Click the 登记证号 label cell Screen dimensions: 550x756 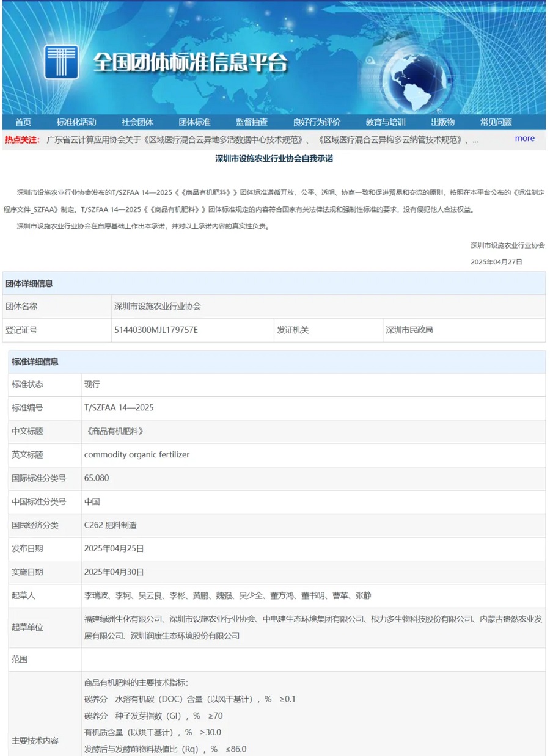tap(57, 330)
